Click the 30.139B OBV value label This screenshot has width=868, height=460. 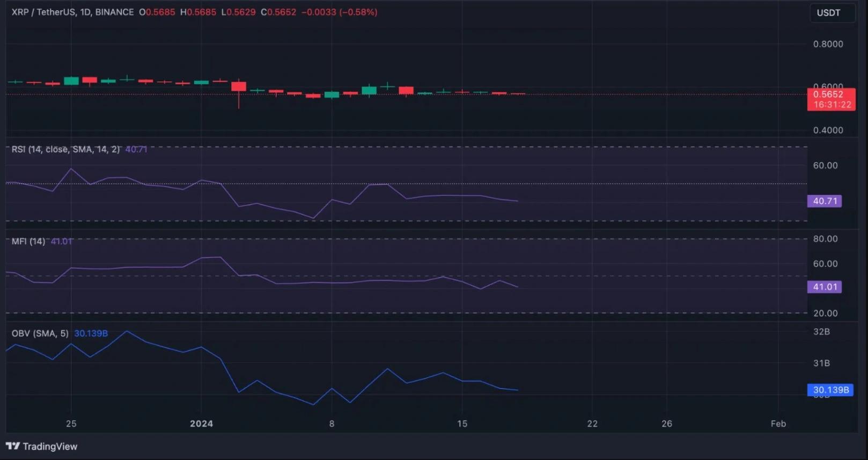(x=830, y=390)
